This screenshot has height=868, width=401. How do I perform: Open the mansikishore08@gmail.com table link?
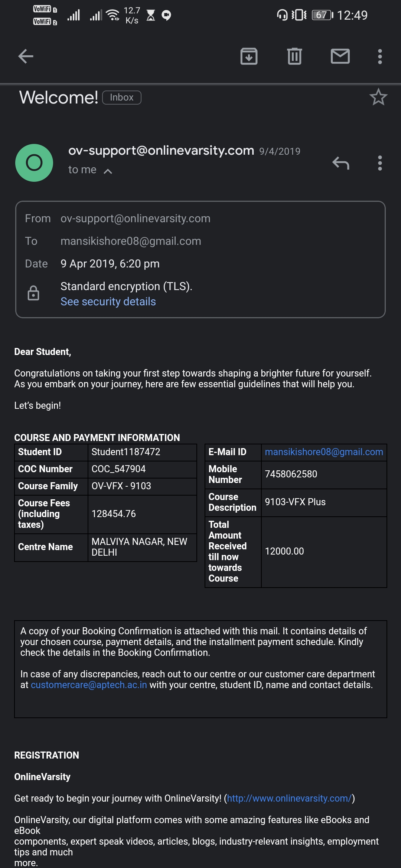[324, 452]
